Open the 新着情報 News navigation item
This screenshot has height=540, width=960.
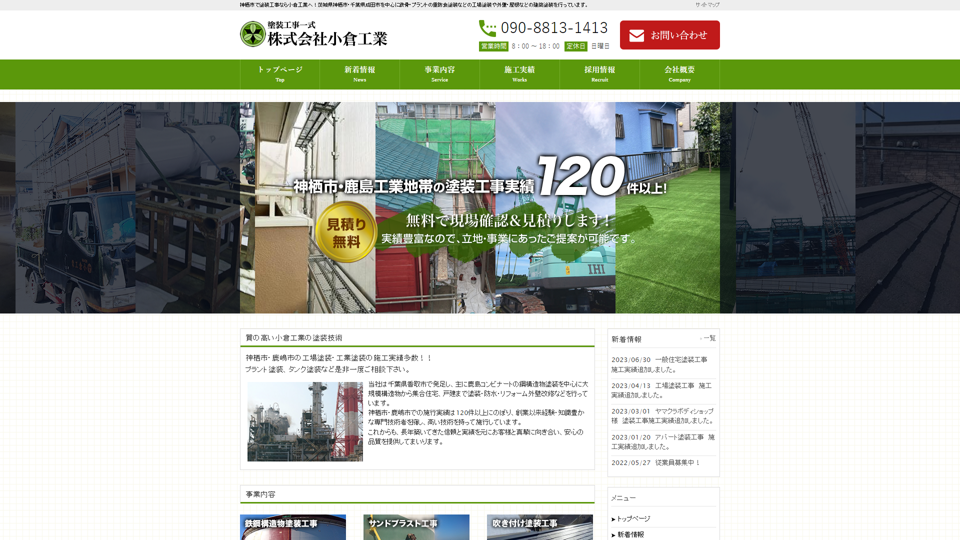click(360, 74)
